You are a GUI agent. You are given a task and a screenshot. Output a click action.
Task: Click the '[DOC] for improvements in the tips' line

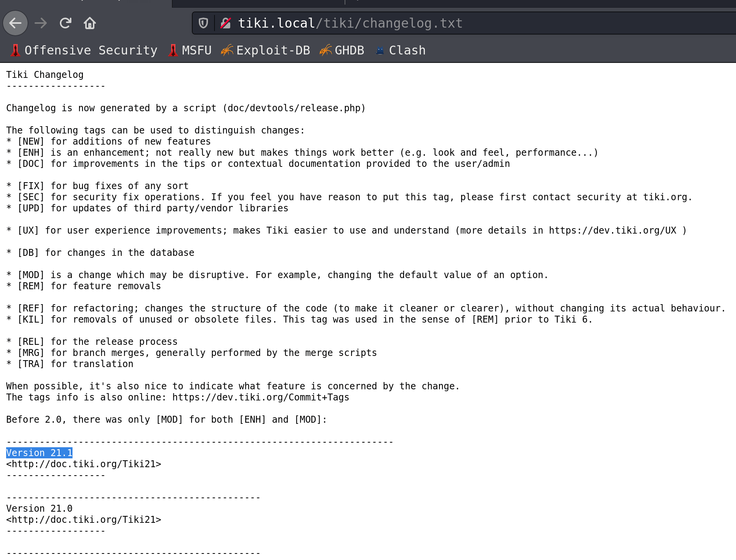258,164
